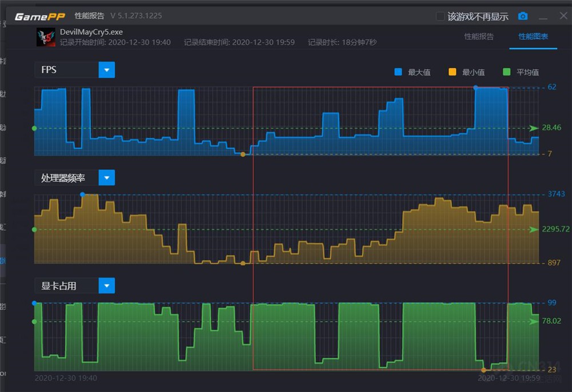This screenshot has height=392, width=572.
Task: Click the CPU frequency max value 3743
Action: pyautogui.click(x=557, y=194)
